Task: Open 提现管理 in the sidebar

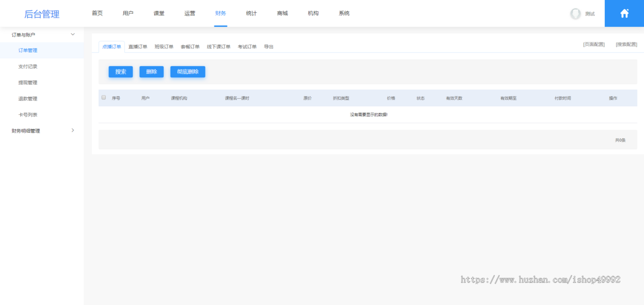Action: tap(28, 83)
